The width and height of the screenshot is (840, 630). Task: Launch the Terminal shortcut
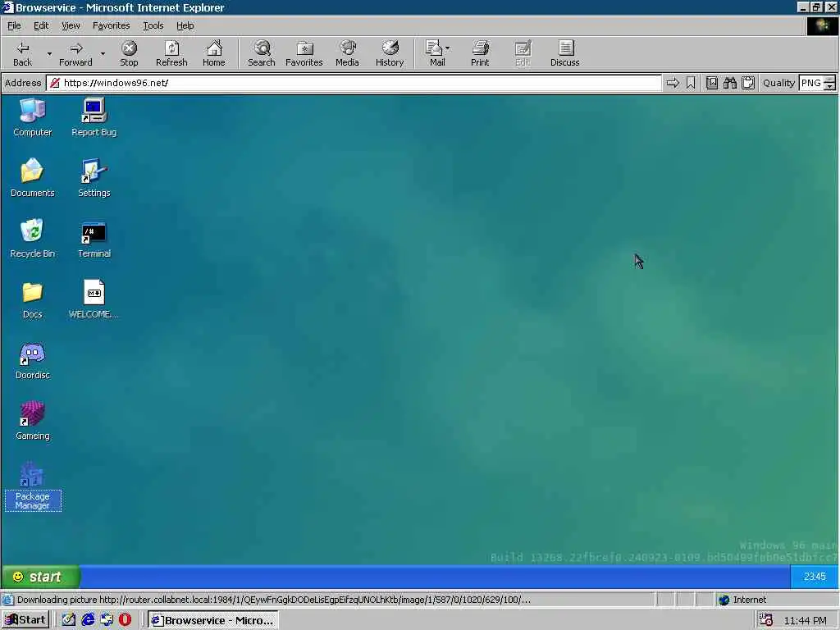click(94, 239)
